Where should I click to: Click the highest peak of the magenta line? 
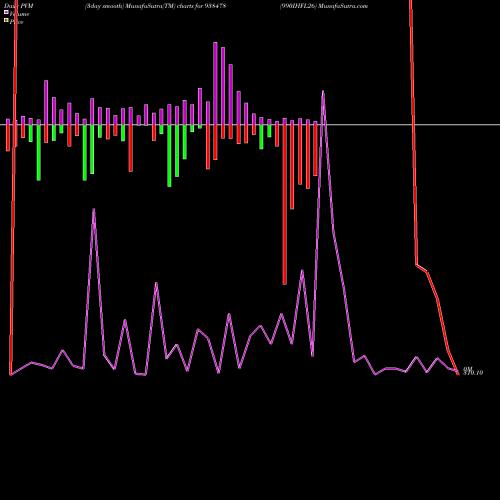[x=323, y=91]
